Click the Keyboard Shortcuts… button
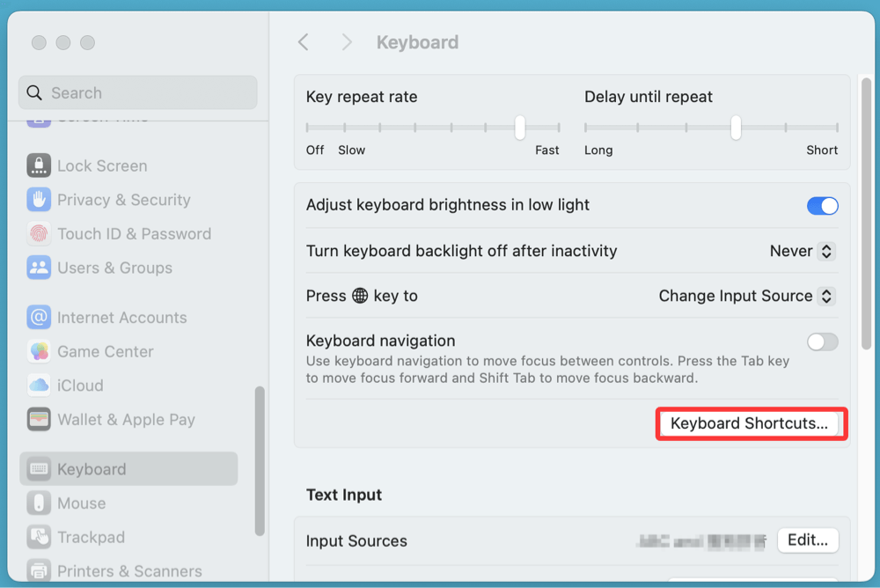 pos(749,423)
